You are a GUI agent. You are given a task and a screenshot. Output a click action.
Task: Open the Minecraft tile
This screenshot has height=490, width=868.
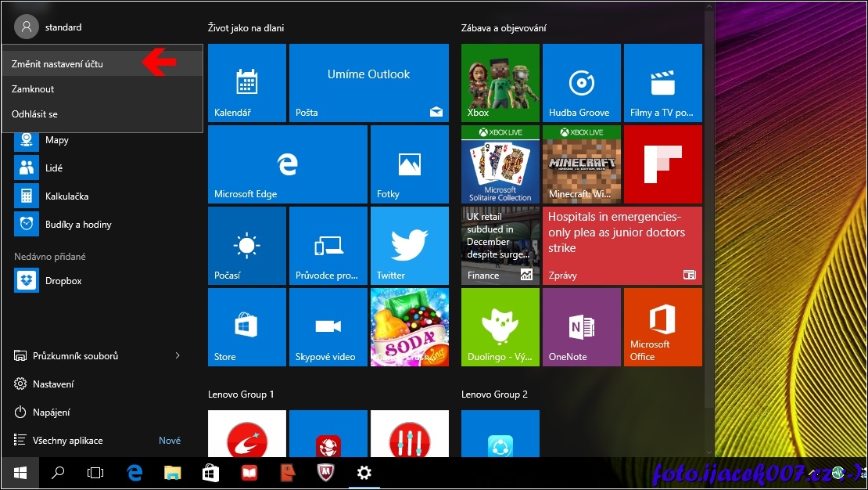(581, 164)
